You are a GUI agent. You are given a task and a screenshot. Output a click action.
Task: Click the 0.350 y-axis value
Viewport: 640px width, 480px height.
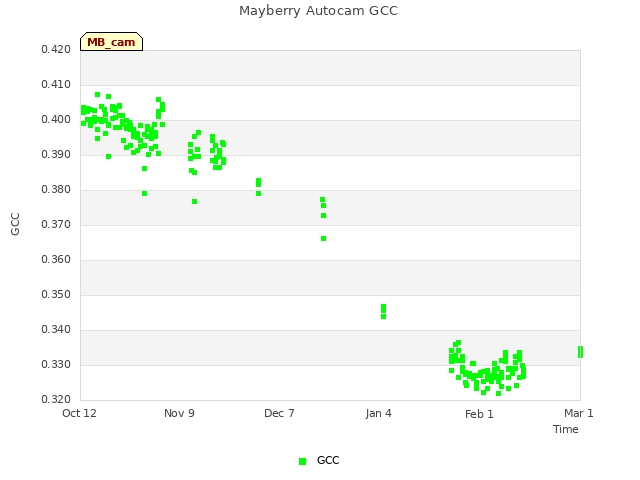point(56,294)
